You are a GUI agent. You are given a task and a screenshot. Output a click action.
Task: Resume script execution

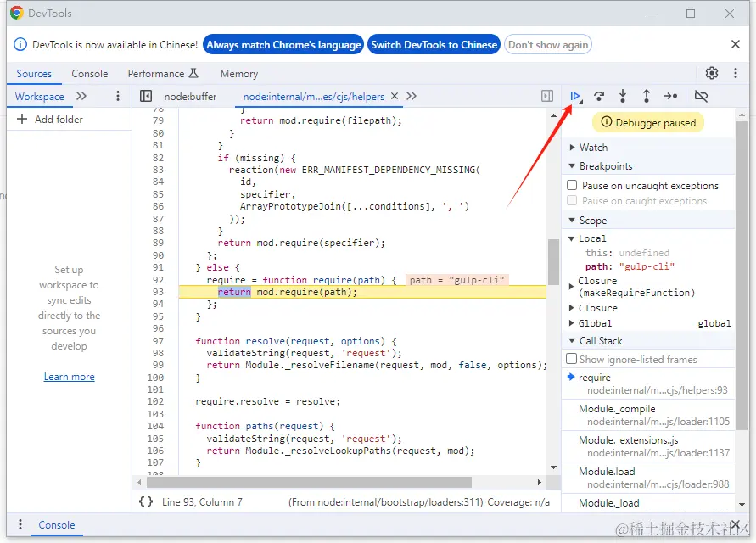pyautogui.click(x=575, y=97)
